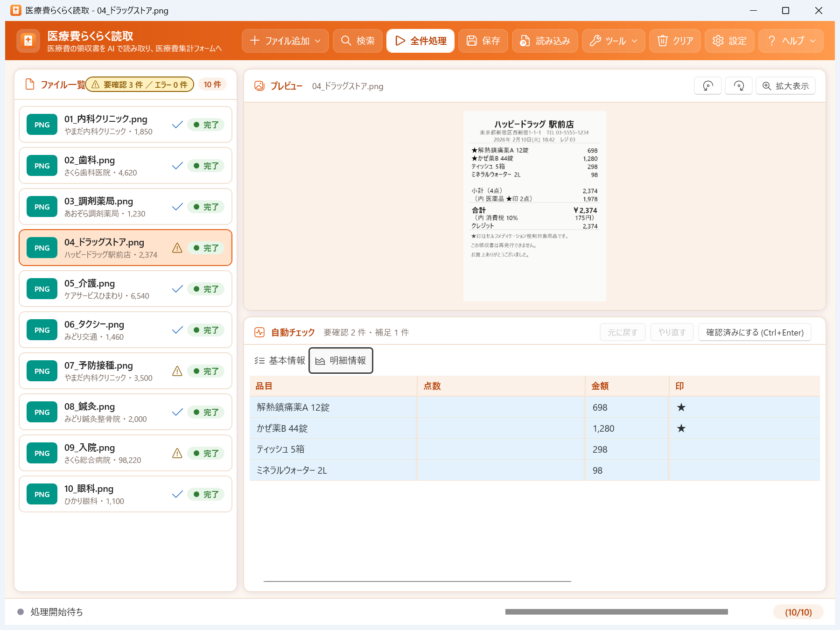Image resolution: width=840 pixels, height=630 pixels.
Task: Click the 保存 save button
Action: click(483, 41)
